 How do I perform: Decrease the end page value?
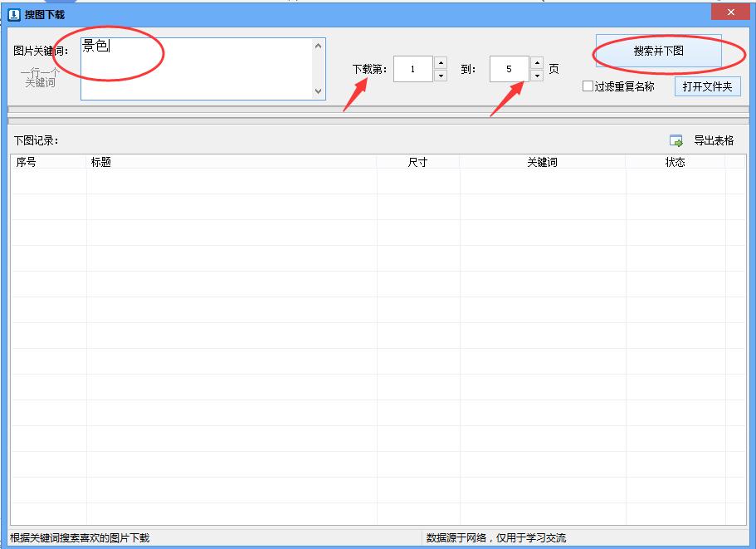[537, 76]
